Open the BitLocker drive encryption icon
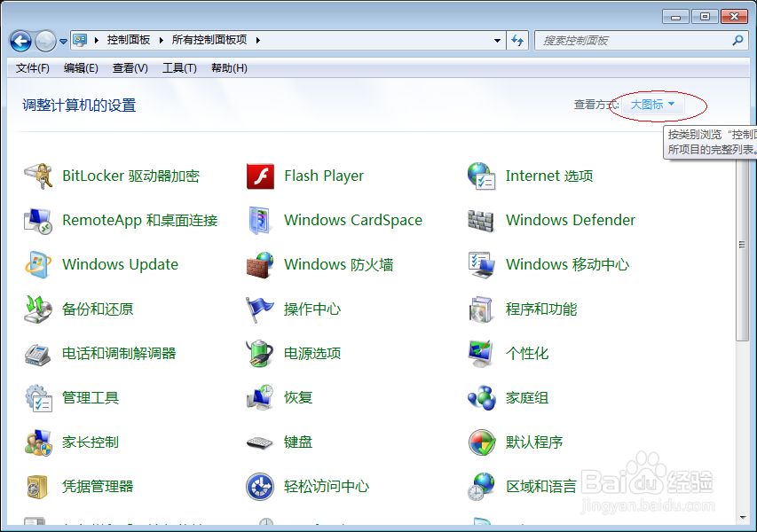 coord(38,176)
